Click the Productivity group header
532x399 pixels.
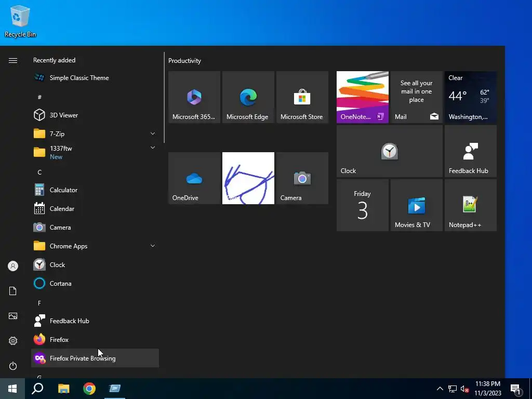click(x=184, y=61)
